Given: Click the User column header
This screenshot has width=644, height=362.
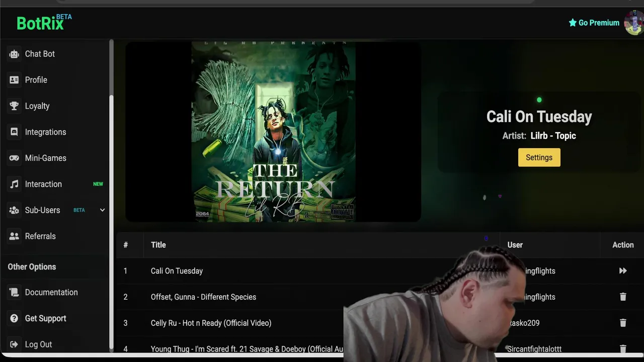Looking at the screenshot, I should (x=515, y=245).
